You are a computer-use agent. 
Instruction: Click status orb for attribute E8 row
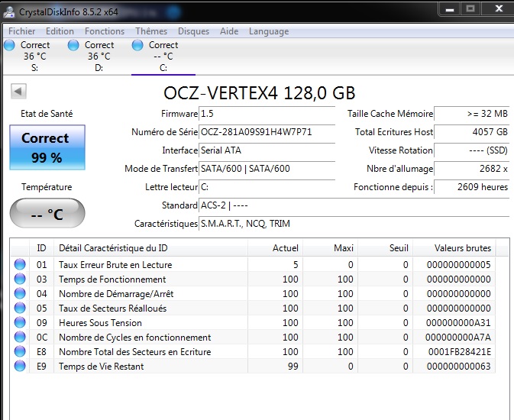(20, 351)
